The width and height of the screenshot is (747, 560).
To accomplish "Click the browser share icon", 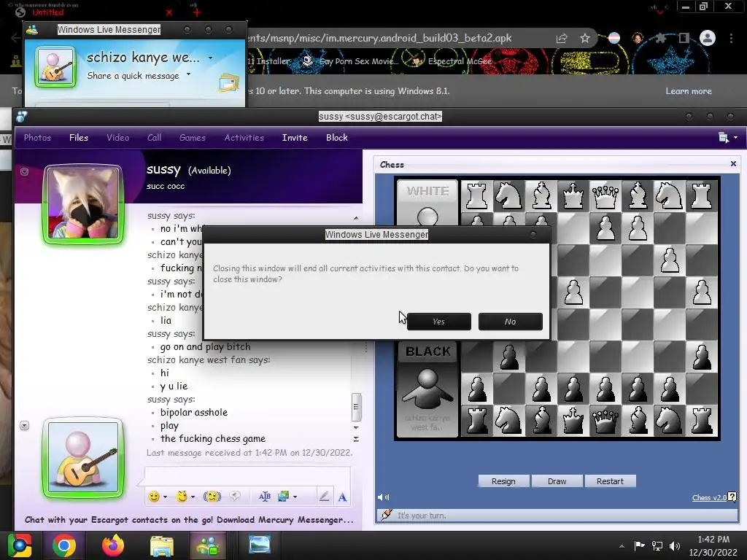I will point(562,38).
